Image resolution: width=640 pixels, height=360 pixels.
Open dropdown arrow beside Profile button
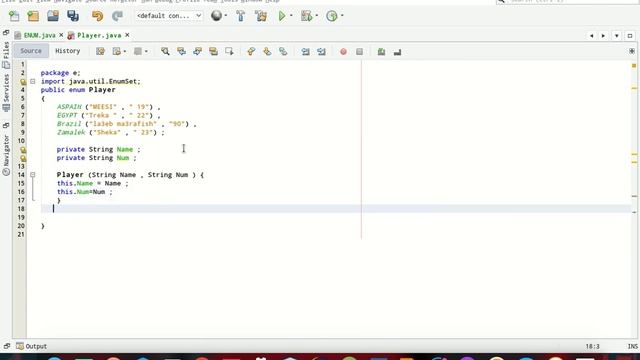(342, 16)
